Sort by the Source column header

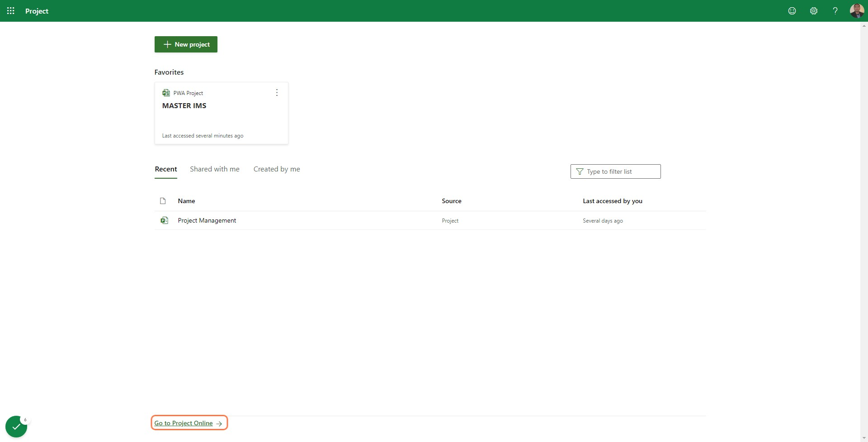click(x=452, y=201)
